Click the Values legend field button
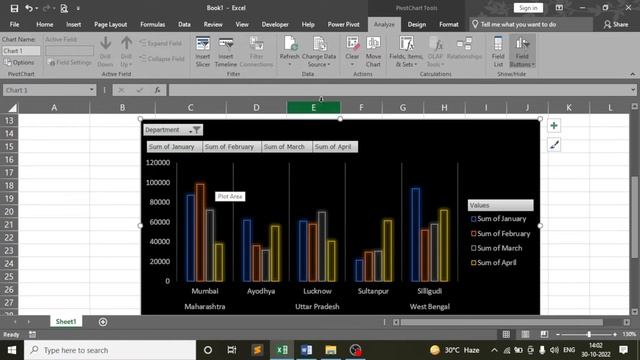Viewport: 640px width, 360px height. point(500,205)
